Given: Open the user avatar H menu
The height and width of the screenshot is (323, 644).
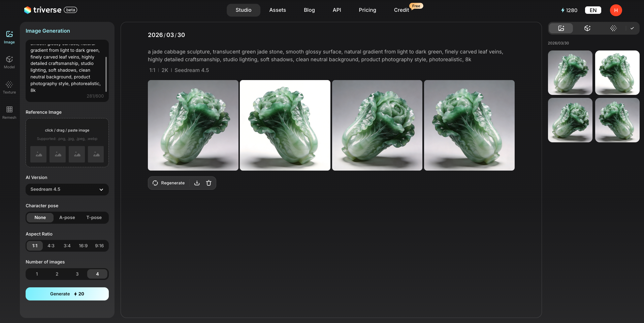Looking at the screenshot, I should pyautogui.click(x=616, y=10).
